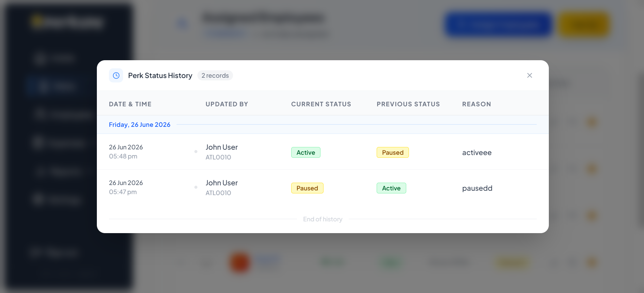Select the 05:48 pm timestamp entry
The height and width of the screenshot is (293, 644).
pyautogui.click(x=123, y=156)
